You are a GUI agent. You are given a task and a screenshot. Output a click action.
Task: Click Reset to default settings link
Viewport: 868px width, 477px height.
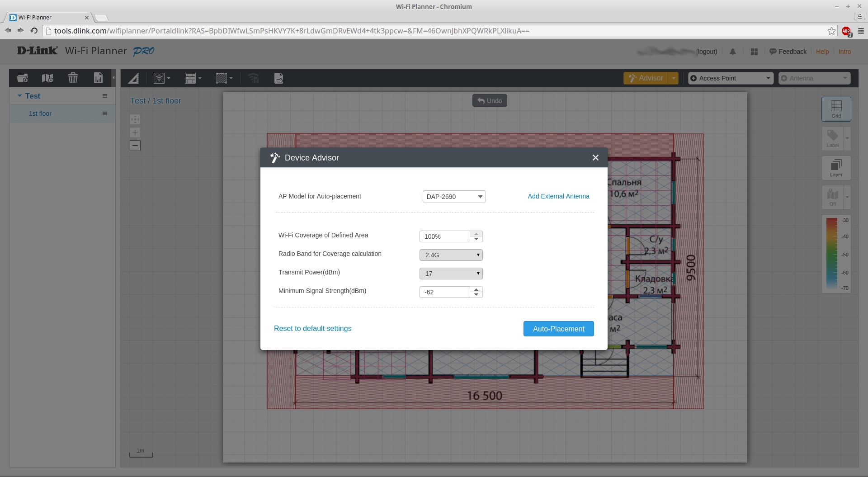click(312, 329)
